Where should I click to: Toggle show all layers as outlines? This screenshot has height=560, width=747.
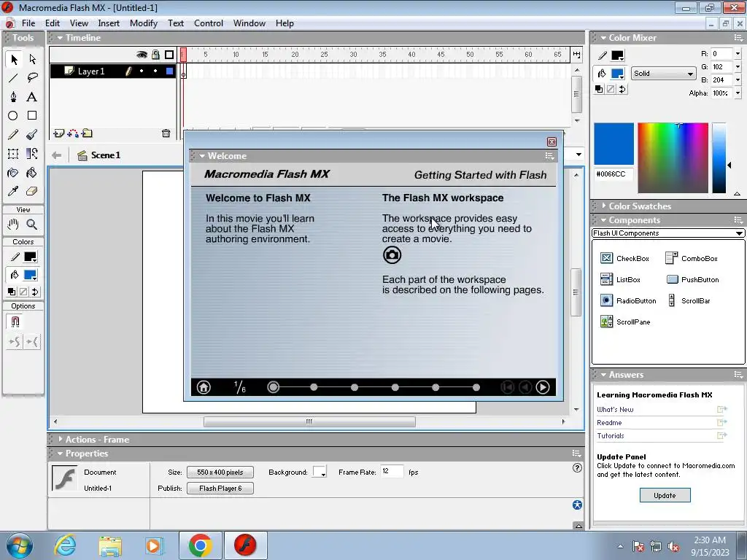click(169, 55)
